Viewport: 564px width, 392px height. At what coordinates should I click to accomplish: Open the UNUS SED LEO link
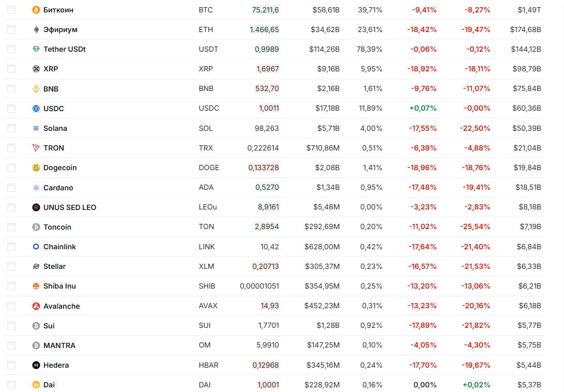pos(70,207)
